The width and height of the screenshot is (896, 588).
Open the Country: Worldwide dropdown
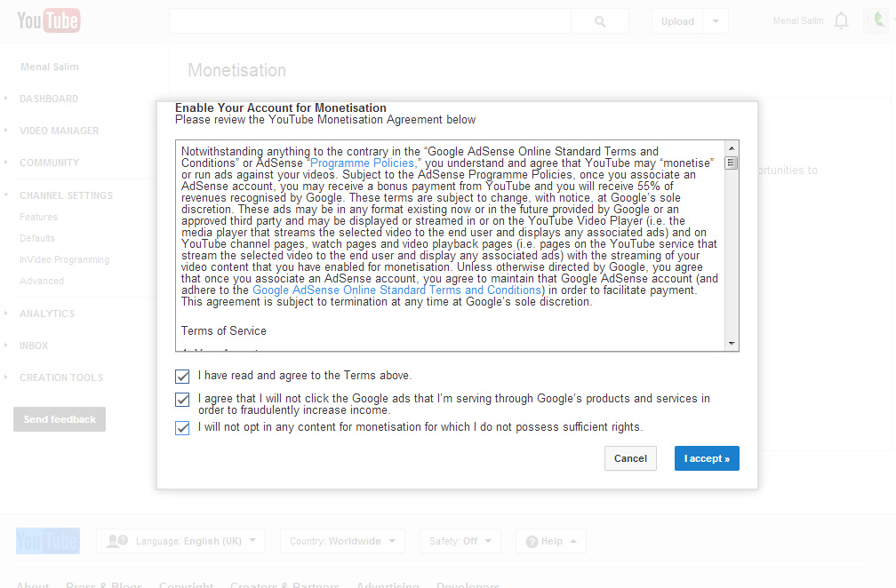pyautogui.click(x=342, y=541)
